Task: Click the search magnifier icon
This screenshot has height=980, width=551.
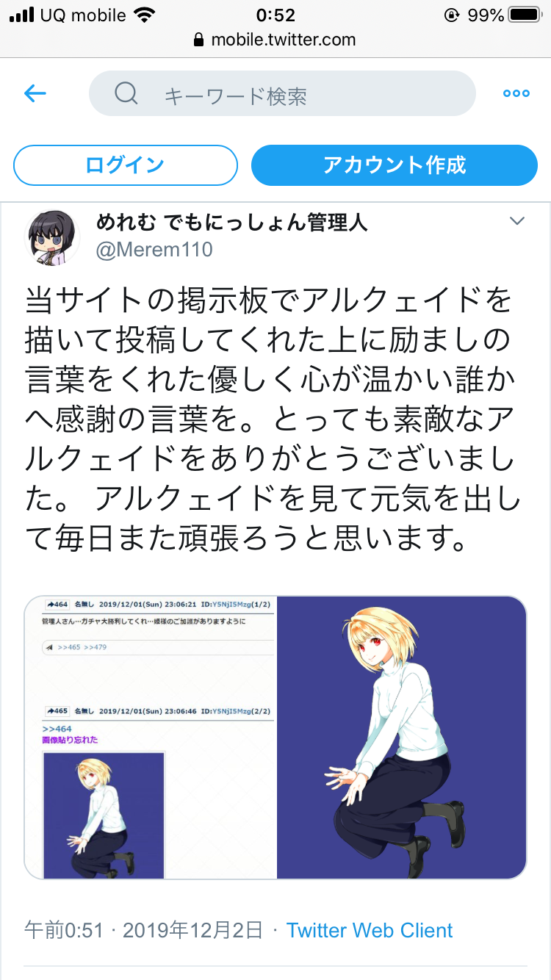Action: point(126,93)
